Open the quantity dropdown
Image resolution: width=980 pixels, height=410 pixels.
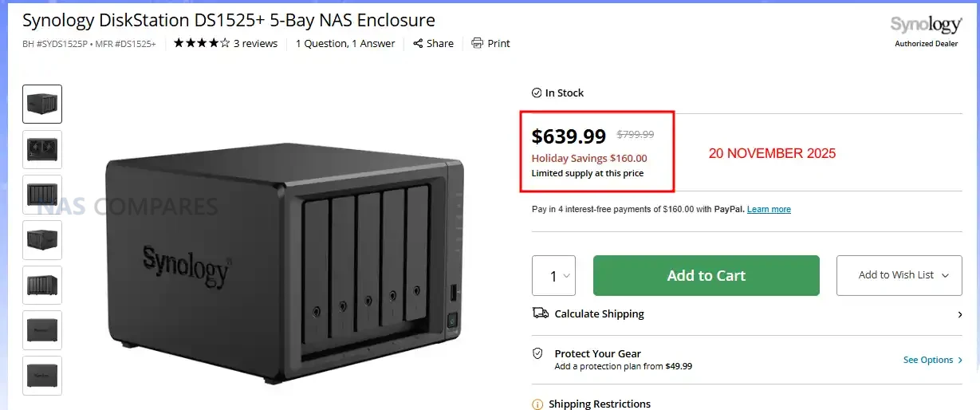[x=553, y=276]
